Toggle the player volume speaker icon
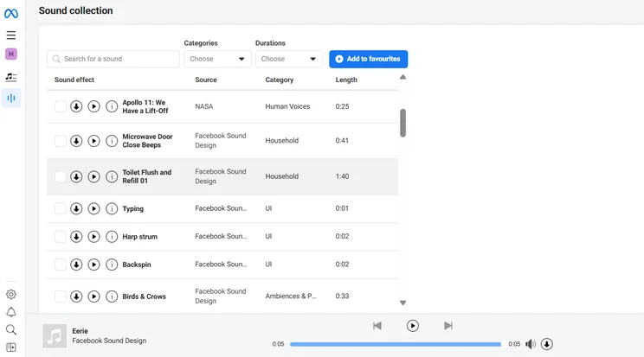Screen dimensions: 644x357 click(x=531, y=344)
